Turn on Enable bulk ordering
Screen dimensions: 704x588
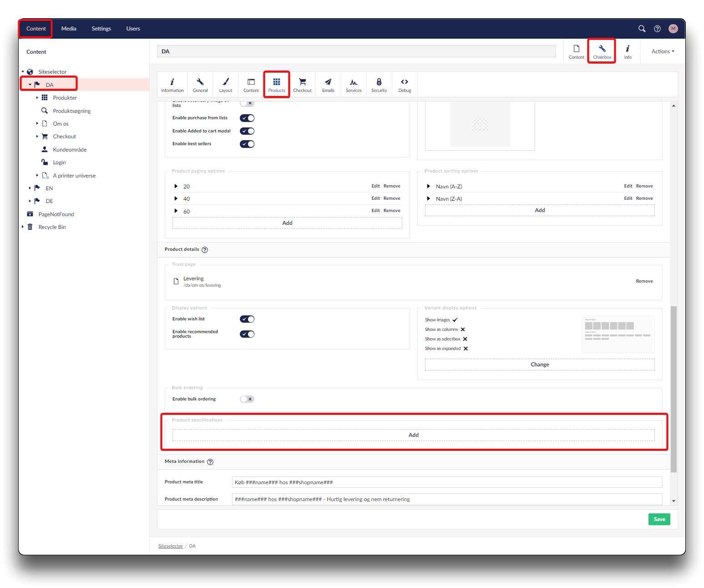[247, 399]
